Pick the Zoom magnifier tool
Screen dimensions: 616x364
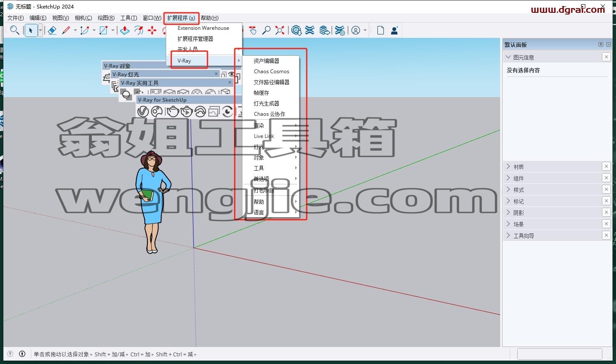tap(266, 30)
